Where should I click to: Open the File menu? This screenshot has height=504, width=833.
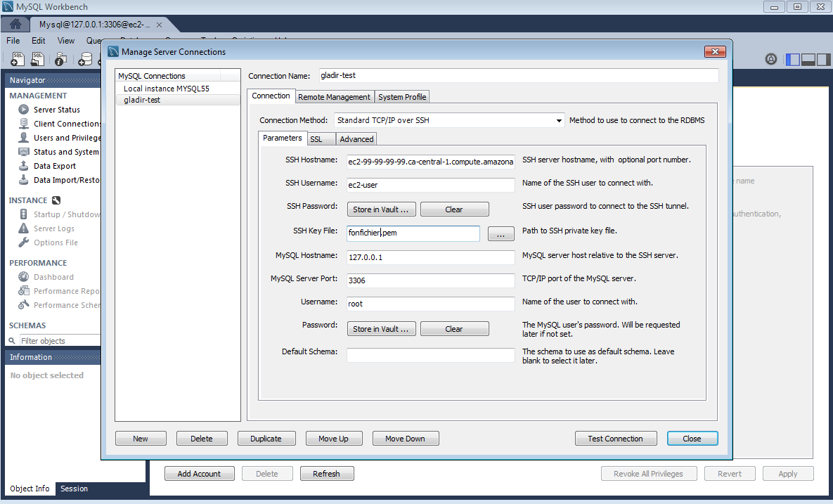click(13, 41)
